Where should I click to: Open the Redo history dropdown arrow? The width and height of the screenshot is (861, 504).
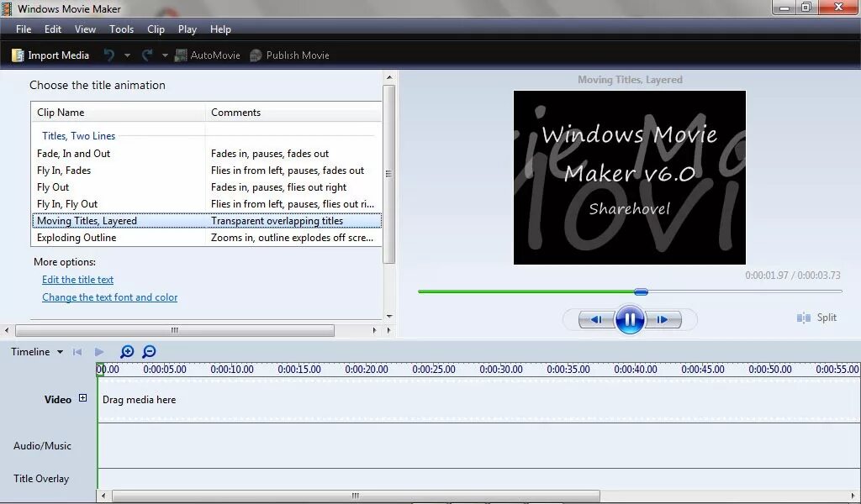164,55
